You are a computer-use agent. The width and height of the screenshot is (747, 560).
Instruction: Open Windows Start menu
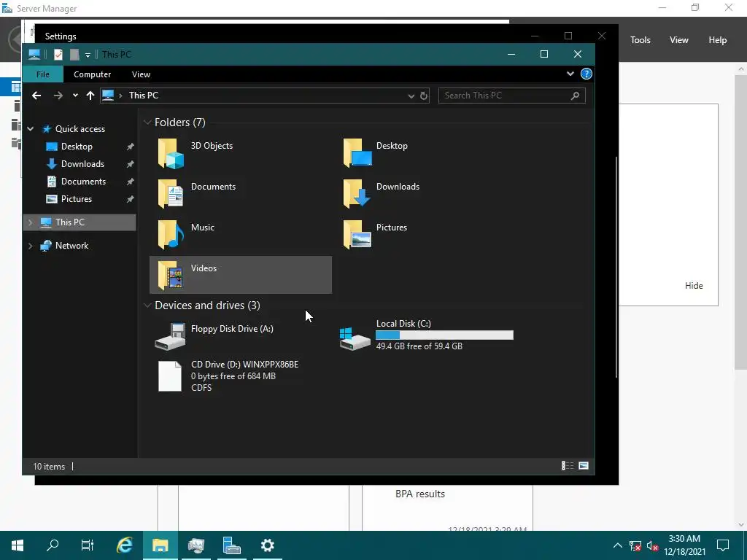click(18, 545)
